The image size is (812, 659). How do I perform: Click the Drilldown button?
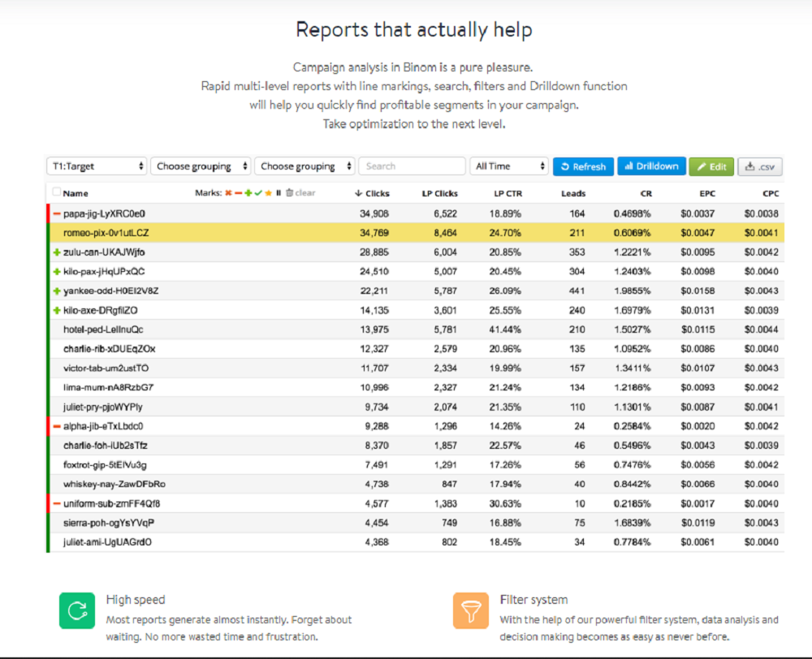point(651,166)
